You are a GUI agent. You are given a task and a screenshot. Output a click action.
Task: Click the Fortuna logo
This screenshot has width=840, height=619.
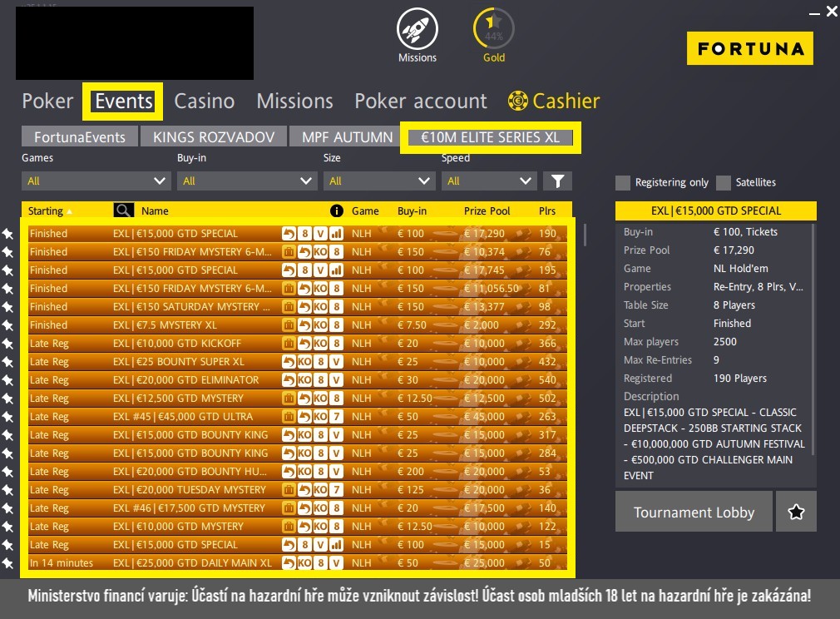[750, 48]
